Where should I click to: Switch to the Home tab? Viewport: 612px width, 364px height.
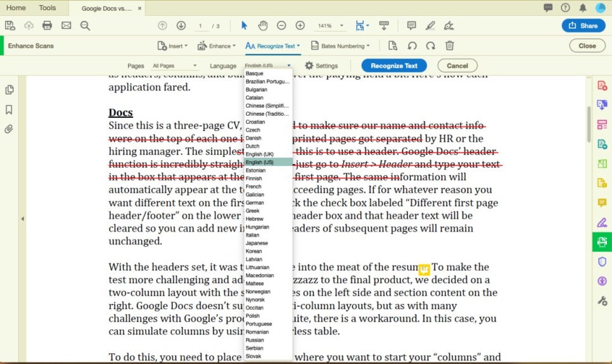[16, 8]
